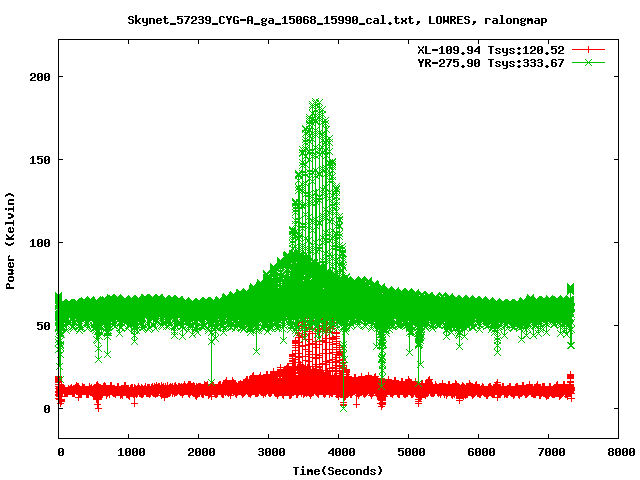
Task: Click the x-axis tick label 3000
Action: coord(271,452)
